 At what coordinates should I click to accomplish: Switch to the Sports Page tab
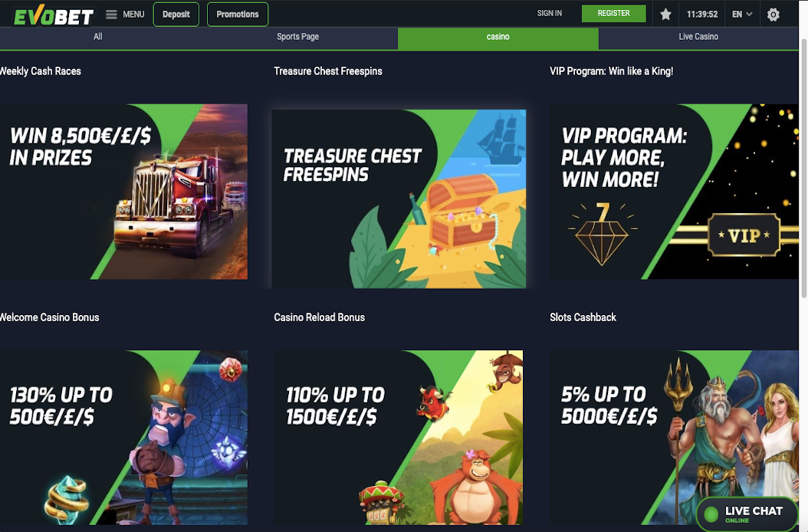click(x=298, y=37)
